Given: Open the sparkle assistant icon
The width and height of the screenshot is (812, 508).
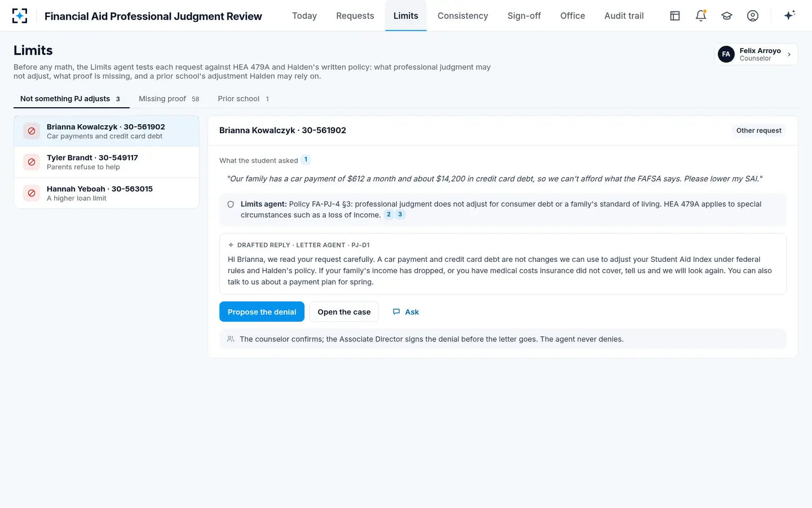Looking at the screenshot, I should [x=789, y=15].
